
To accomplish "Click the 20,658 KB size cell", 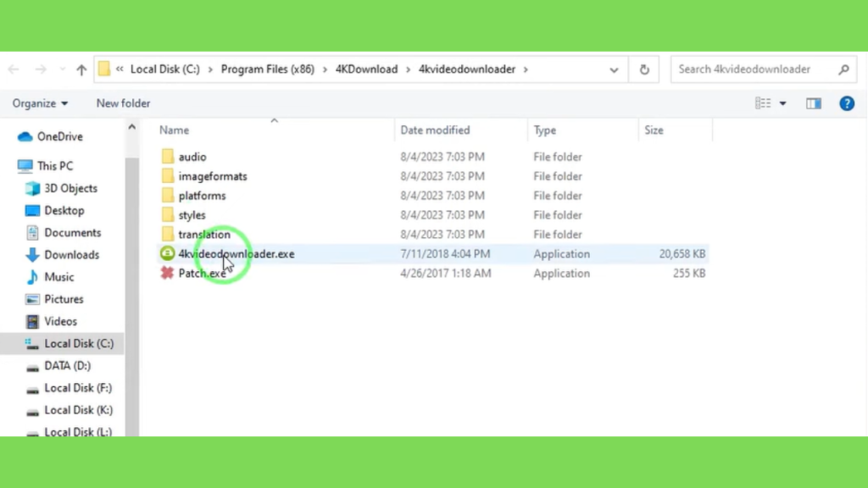I will [682, 253].
